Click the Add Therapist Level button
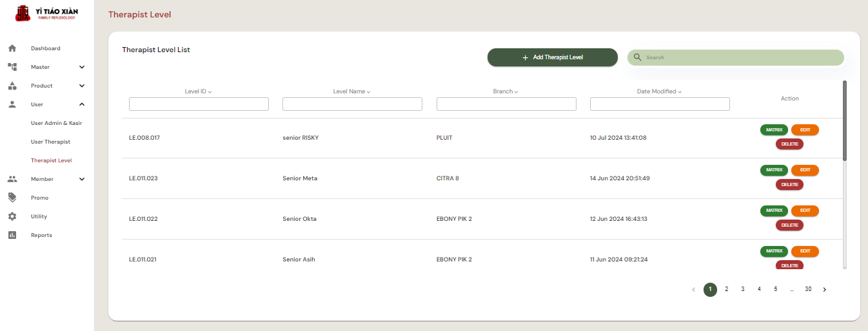The width and height of the screenshot is (868, 331). pyautogui.click(x=552, y=57)
